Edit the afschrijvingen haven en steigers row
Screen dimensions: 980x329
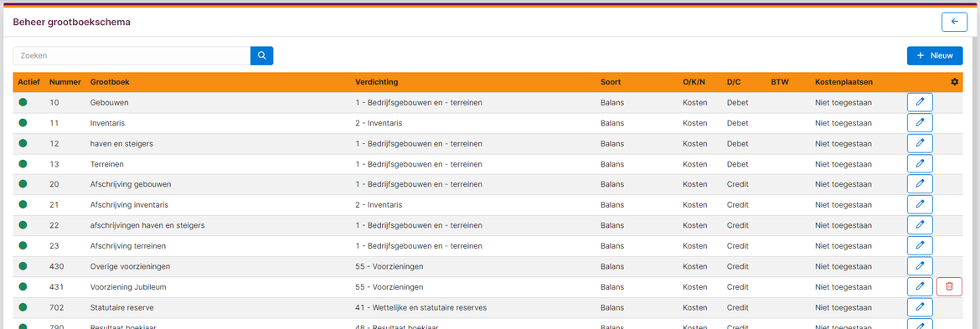[920, 225]
